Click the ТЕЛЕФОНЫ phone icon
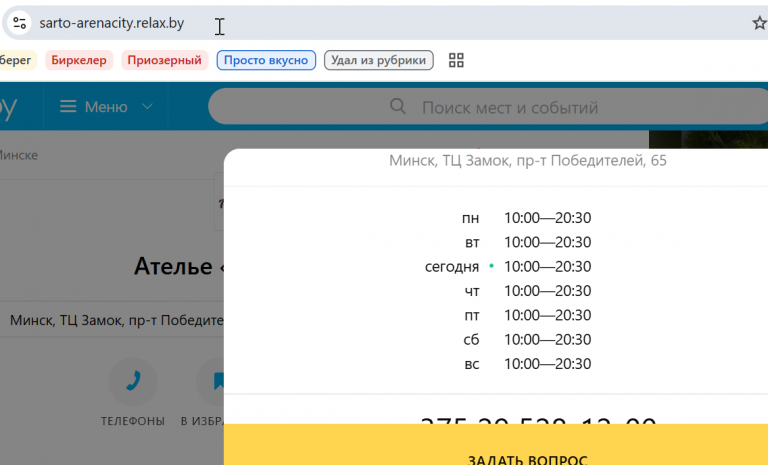Image resolution: width=768 pixels, height=465 pixels. [133, 382]
